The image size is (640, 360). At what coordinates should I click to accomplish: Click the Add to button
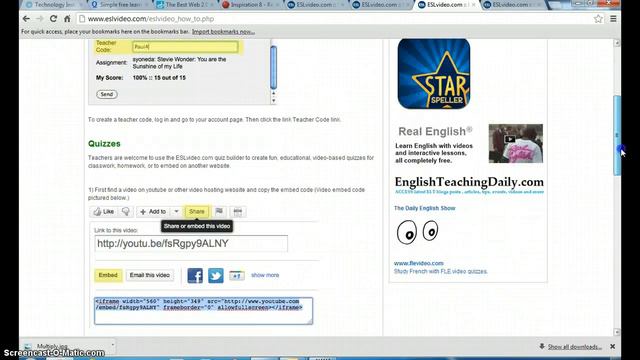click(153, 211)
